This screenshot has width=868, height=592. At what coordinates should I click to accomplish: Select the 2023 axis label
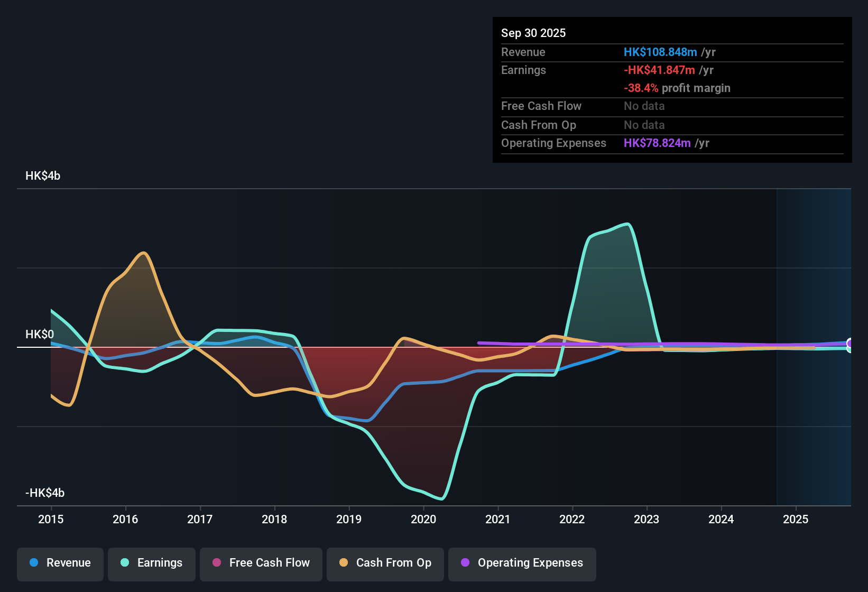(647, 520)
